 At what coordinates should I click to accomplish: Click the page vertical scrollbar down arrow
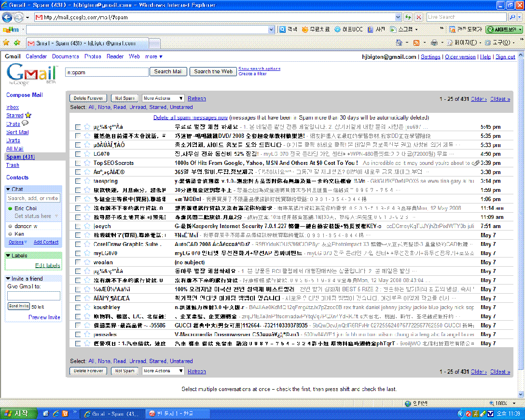tap(521, 394)
